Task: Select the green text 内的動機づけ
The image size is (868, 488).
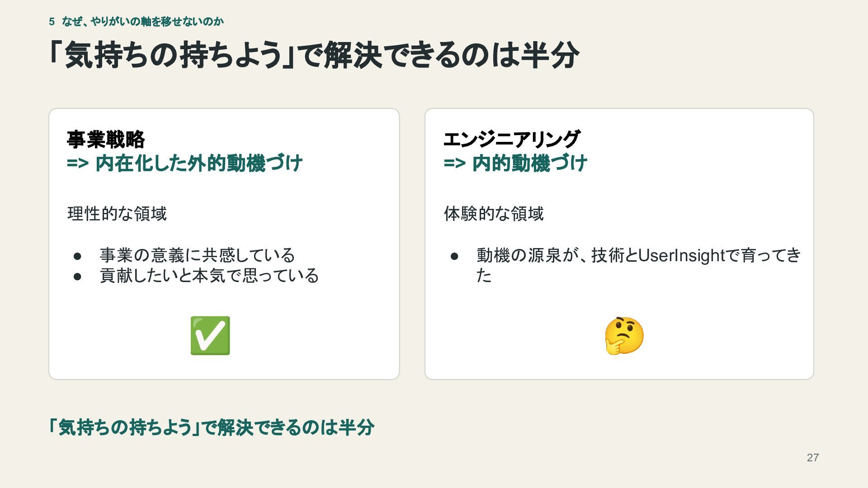Action: pyautogui.click(x=530, y=163)
